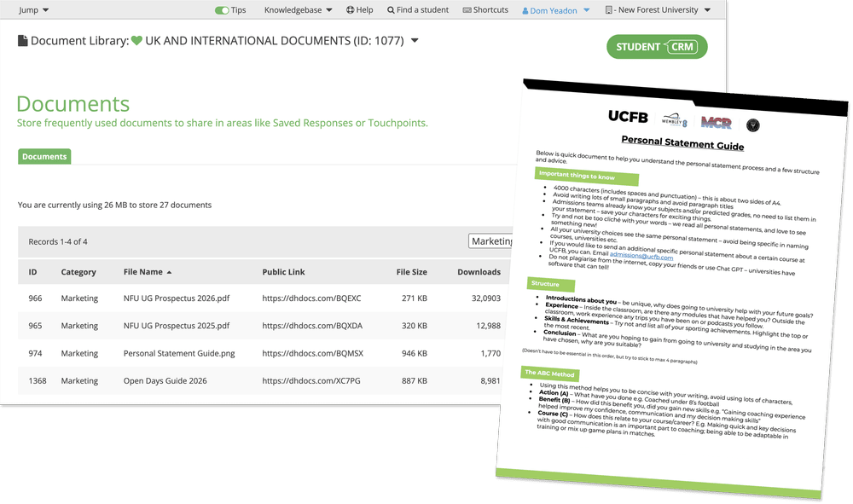
Task: Click the 12,988 downloads value
Action: 488,326
